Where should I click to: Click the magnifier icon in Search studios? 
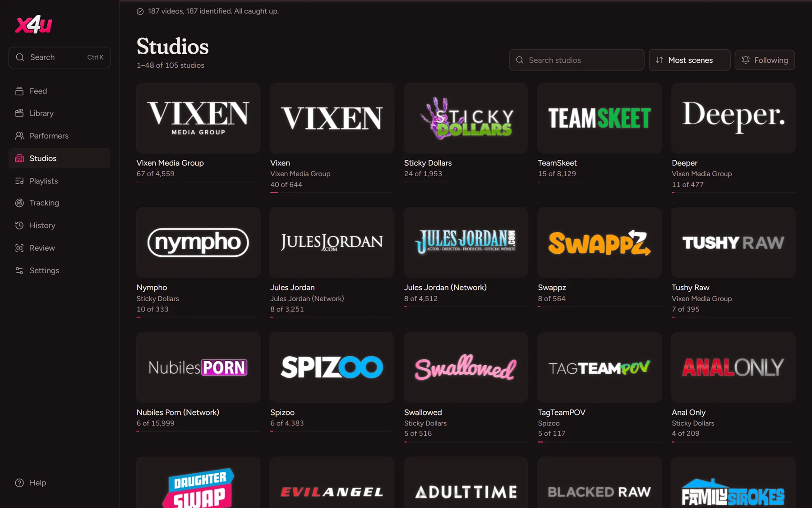pos(520,60)
